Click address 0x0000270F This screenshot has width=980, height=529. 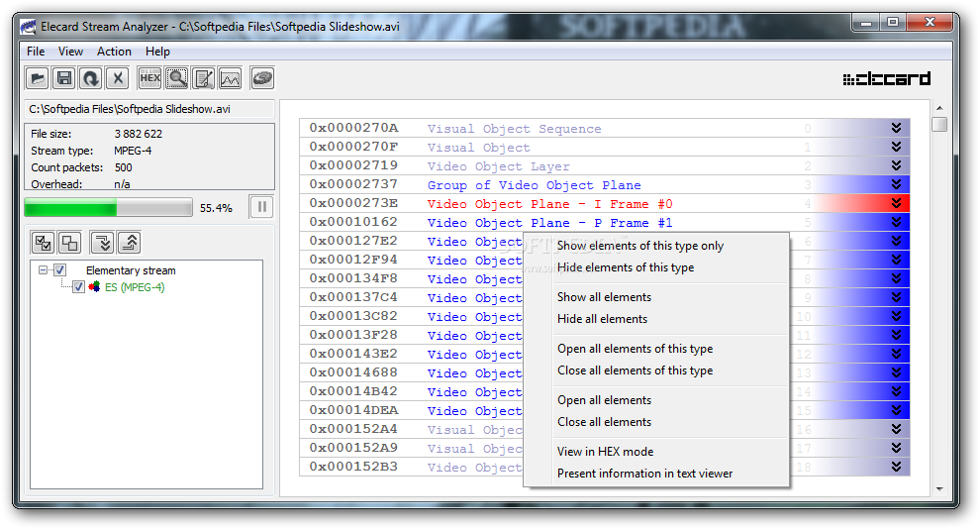tap(353, 147)
